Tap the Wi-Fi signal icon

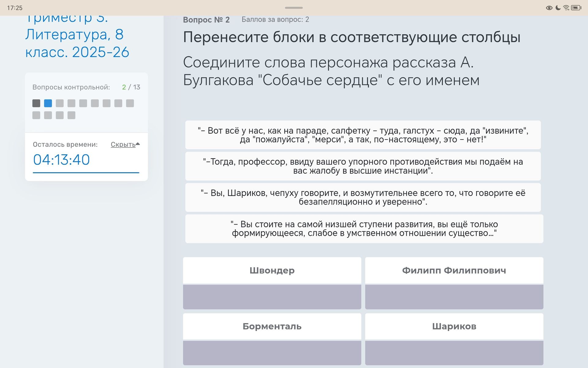(x=566, y=8)
